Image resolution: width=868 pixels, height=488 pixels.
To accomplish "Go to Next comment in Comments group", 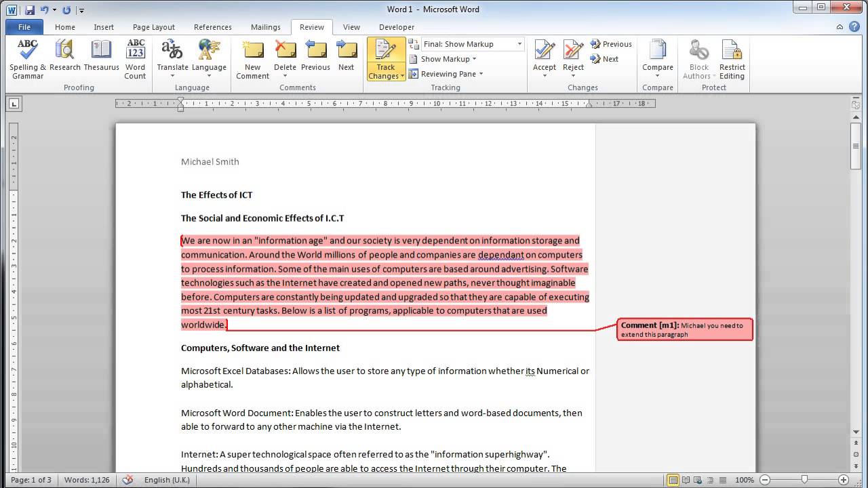I will tap(347, 56).
